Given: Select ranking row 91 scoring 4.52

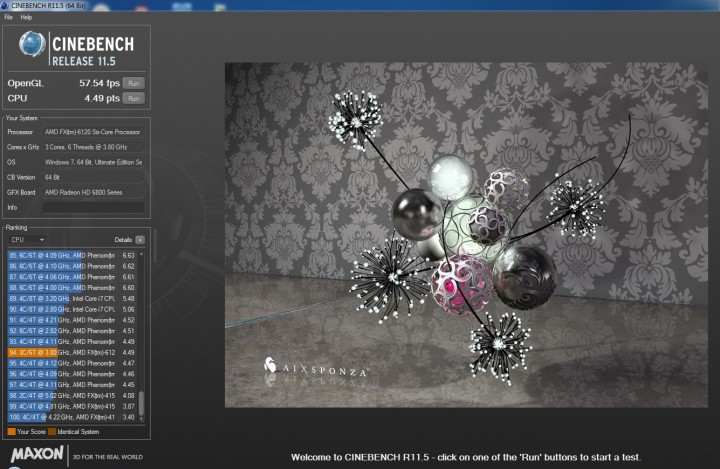Looking at the screenshot, I should coord(72,320).
